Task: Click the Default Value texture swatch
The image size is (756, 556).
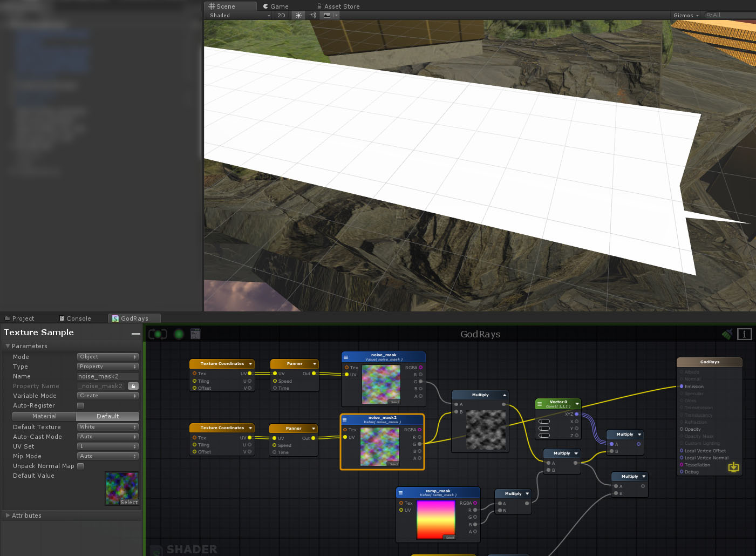Action: coord(122,489)
